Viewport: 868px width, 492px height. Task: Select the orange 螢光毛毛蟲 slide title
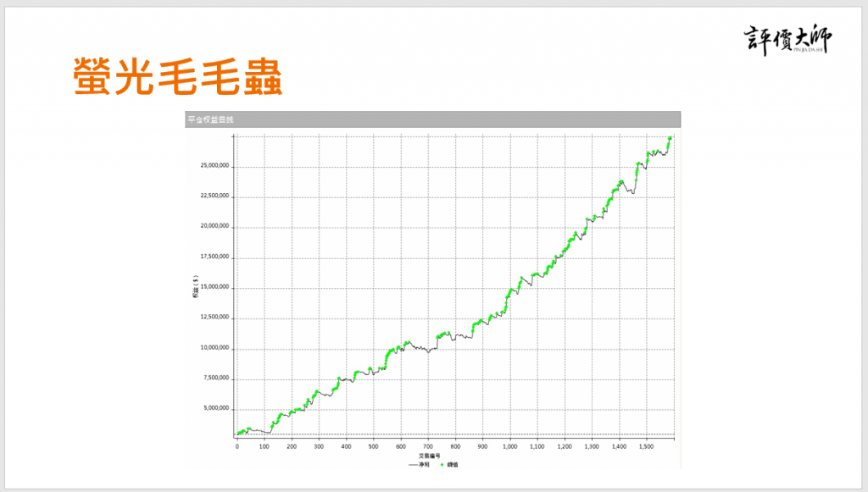point(176,78)
